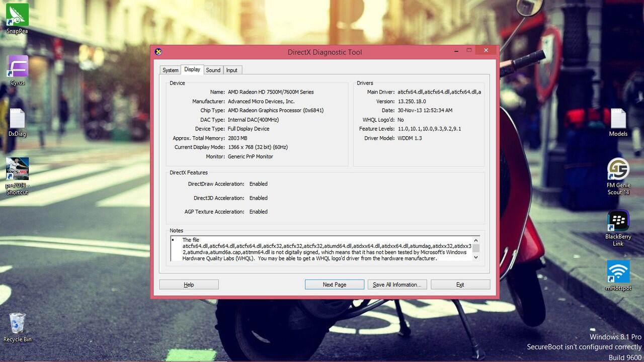Click Save All Information button
The image size is (644, 362).
[397, 285]
